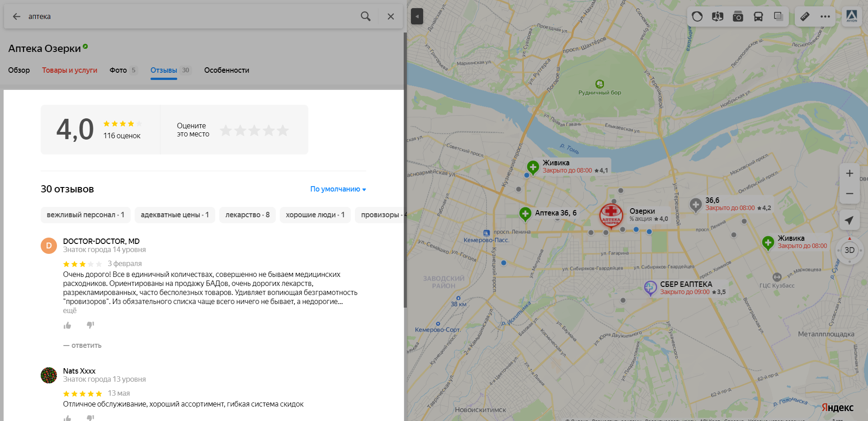The width and height of the screenshot is (868, 421).
Task: Click Кемерово-Пасс. station marker
Action: pyautogui.click(x=486, y=233)
